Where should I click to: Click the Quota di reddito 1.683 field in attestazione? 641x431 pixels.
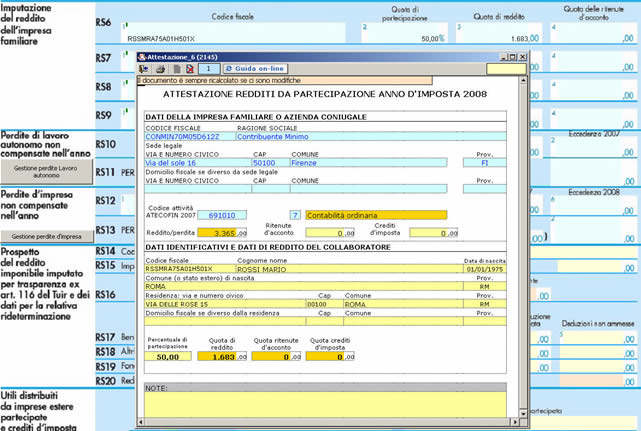223,355
